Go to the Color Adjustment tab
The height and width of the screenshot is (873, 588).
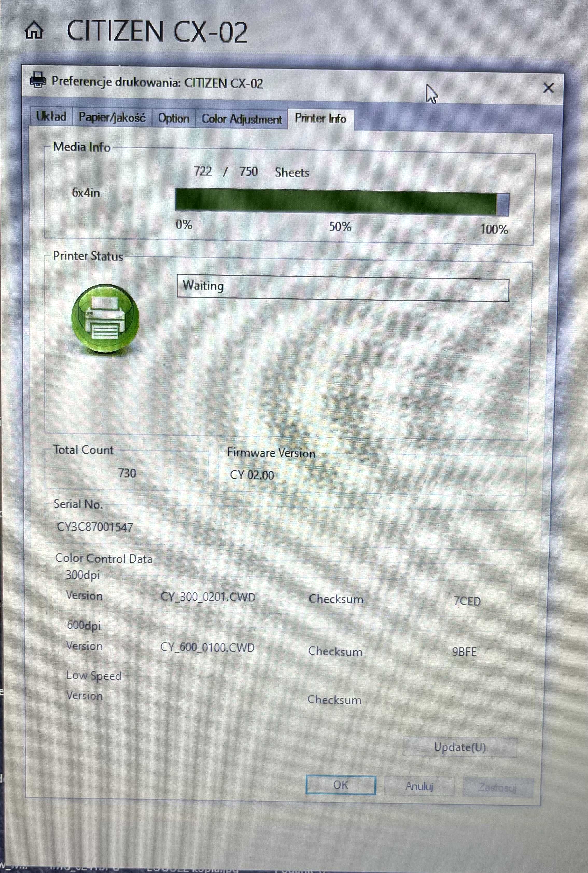(242, 119)
